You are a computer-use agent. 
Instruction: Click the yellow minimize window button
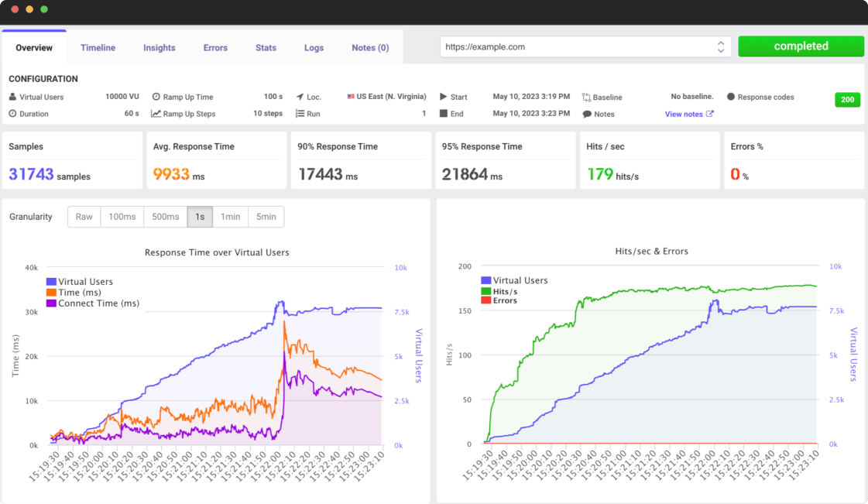coord(29,9)
